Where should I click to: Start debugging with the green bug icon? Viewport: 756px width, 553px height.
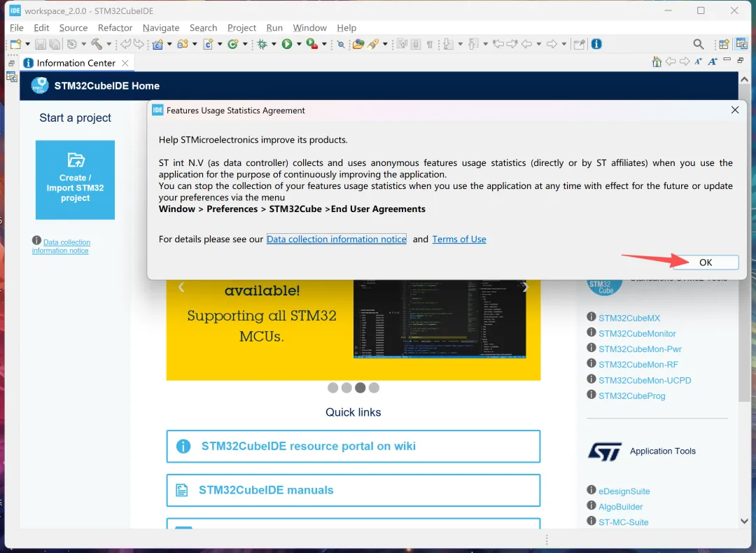pos(262,44)
